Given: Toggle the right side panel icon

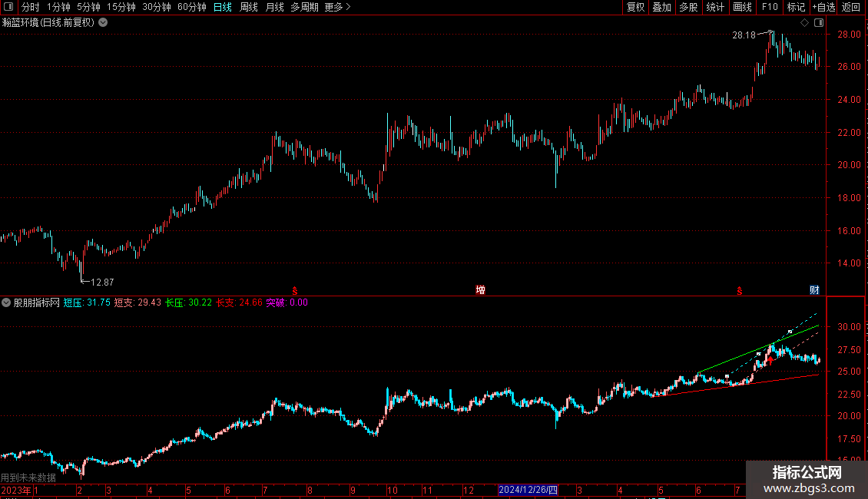Looking at the screenshot, I should [x=819, y=23].
